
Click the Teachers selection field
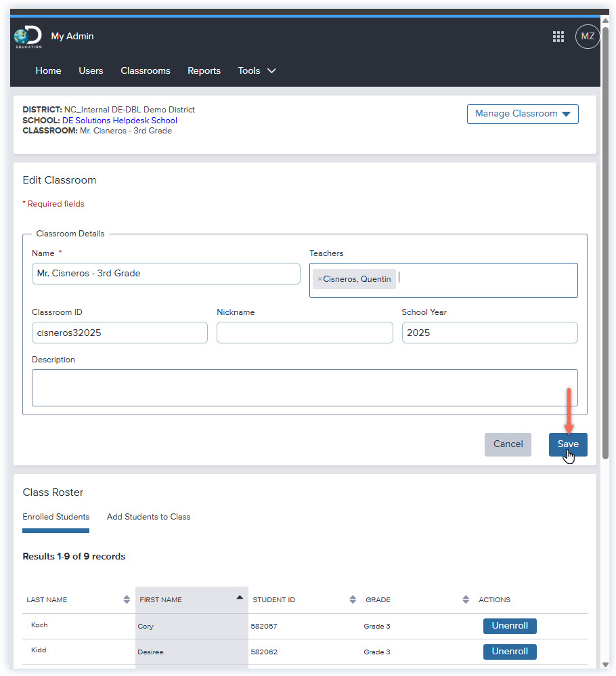[474, 280]
